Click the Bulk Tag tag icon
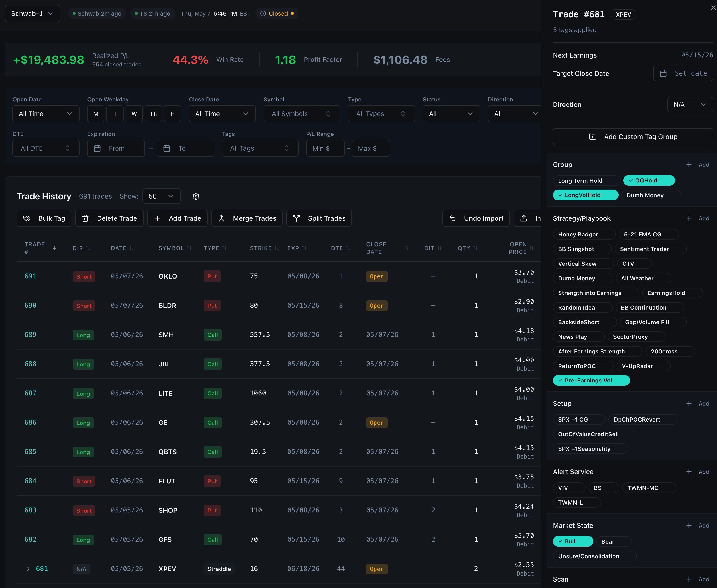The height and width of the screenshot is (588, 717). tap(27, 218)
